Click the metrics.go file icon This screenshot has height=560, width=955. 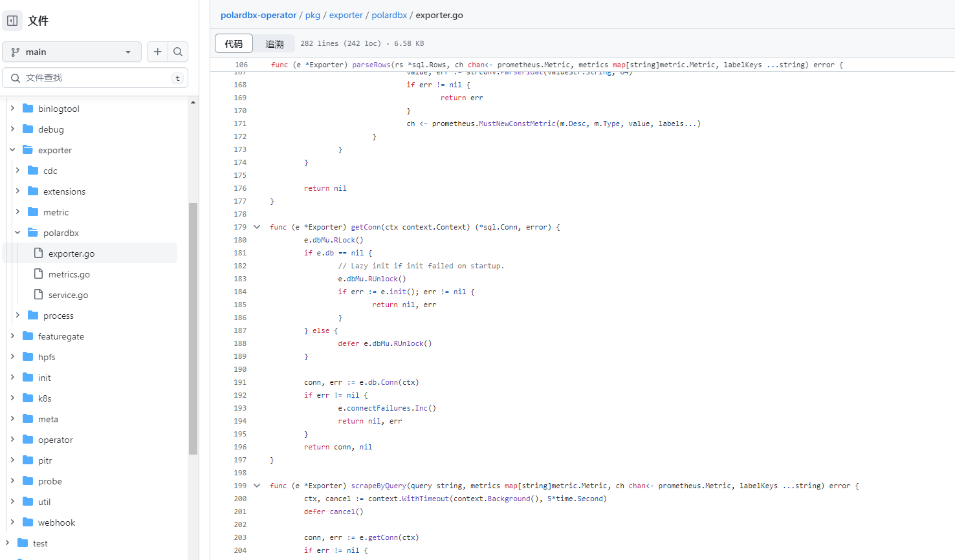pyautogui.click(x=38, y=274)
